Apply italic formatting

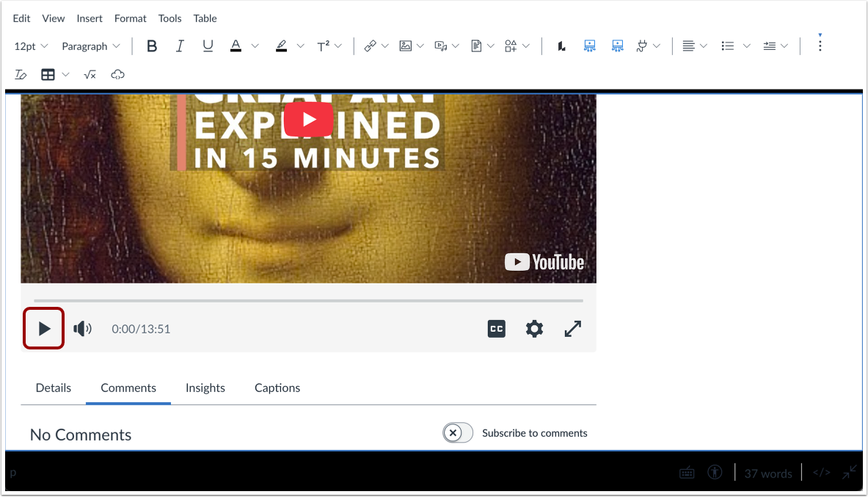(x=180, y=46)
